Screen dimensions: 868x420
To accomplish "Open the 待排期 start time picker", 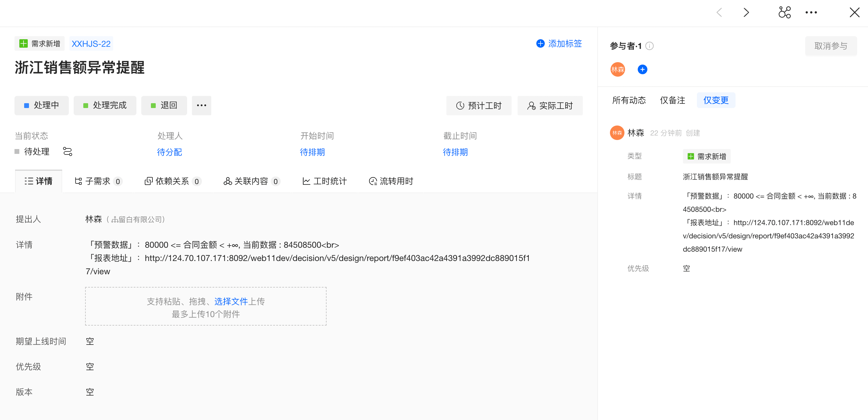I will click(x=312, y=152).
